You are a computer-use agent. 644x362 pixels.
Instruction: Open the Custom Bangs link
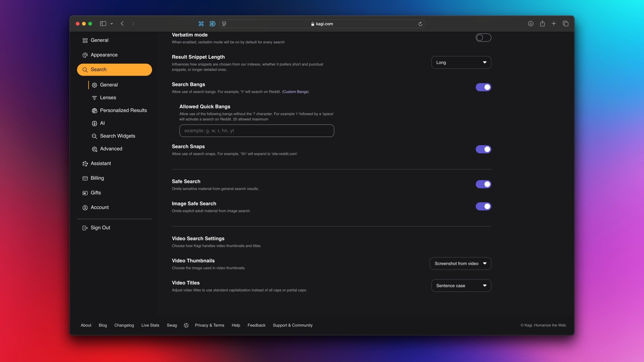click(295, 92)
